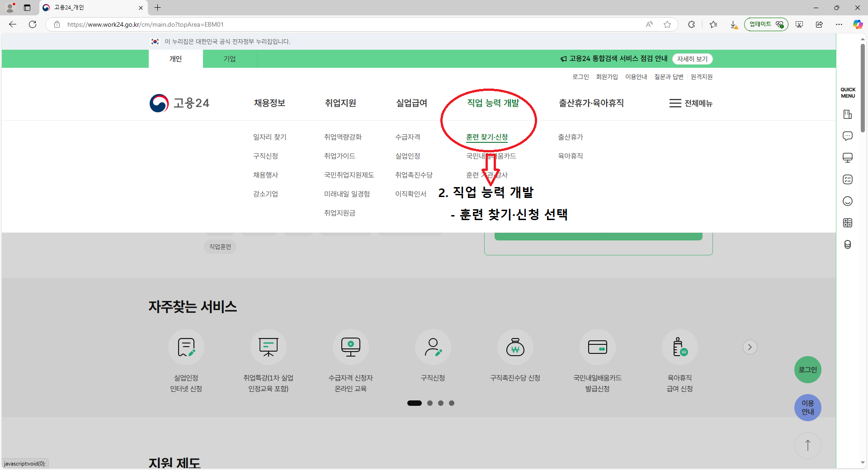
Task: Click the 수급자격 신청자 온라인 교육 icon
Action: click(x=351, y=347)
